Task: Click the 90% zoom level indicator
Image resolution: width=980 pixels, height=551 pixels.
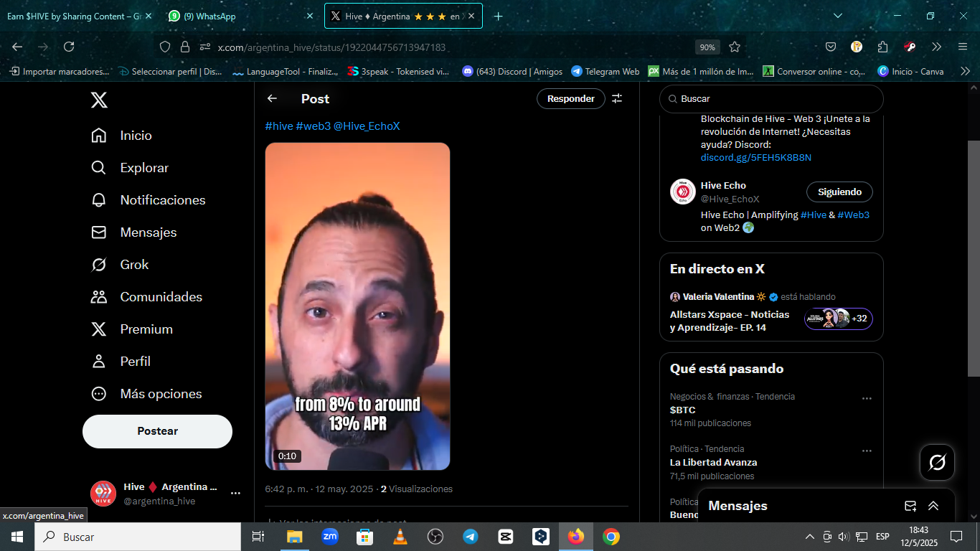Action: pyautogui.click(x=707, y=47)
